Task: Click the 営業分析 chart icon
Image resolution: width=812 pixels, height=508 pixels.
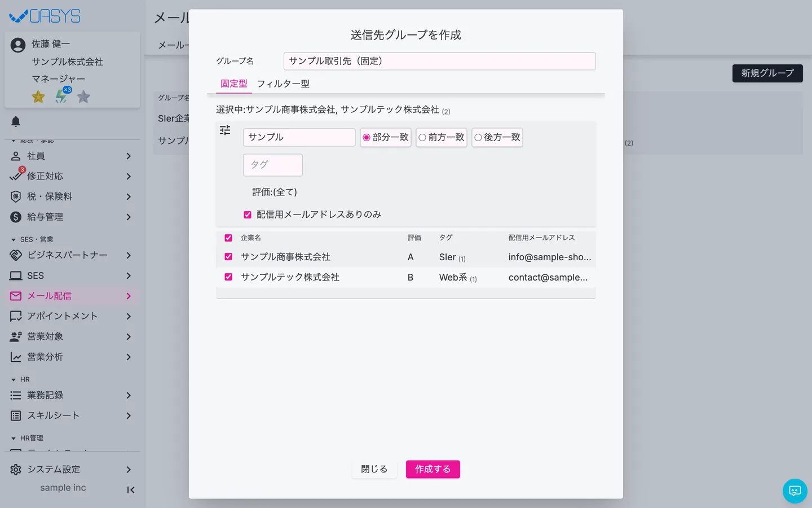Action: [16, 357]
